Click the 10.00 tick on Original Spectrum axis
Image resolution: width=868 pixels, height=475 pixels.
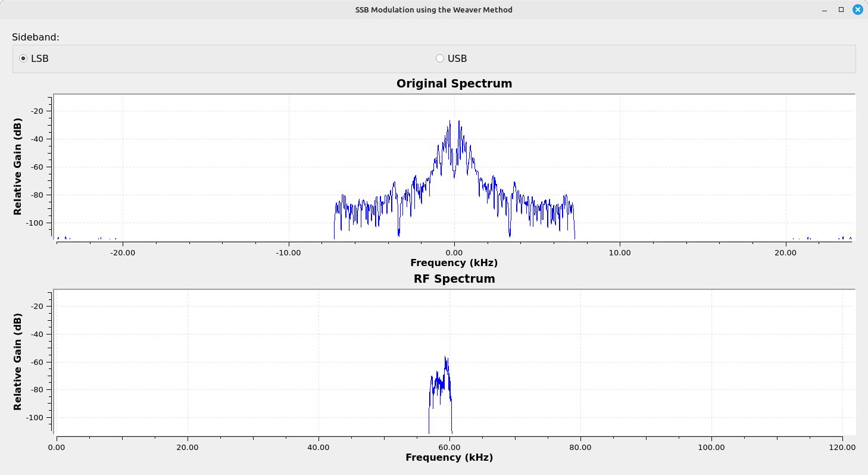620,252
